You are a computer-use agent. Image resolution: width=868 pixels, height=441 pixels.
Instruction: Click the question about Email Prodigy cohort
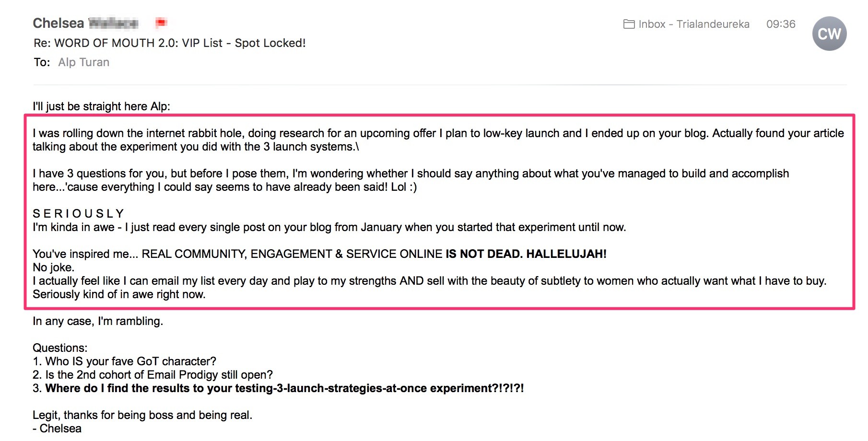tap(153, 375)
